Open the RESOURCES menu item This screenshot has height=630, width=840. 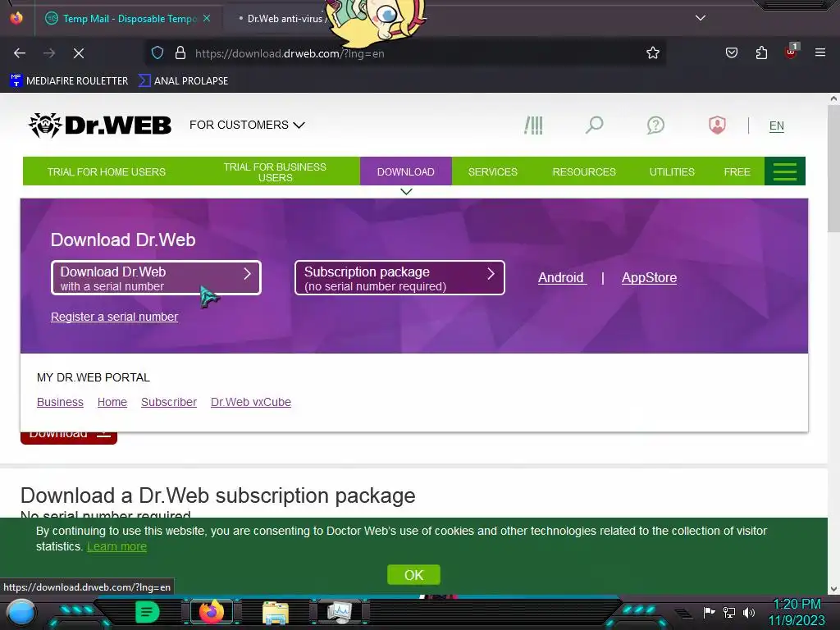[584, 172]
